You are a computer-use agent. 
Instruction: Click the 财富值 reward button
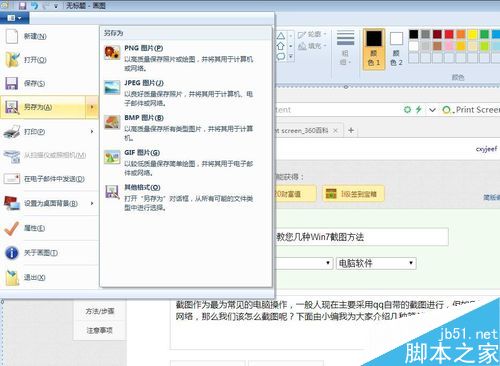[x=295, y=194]
